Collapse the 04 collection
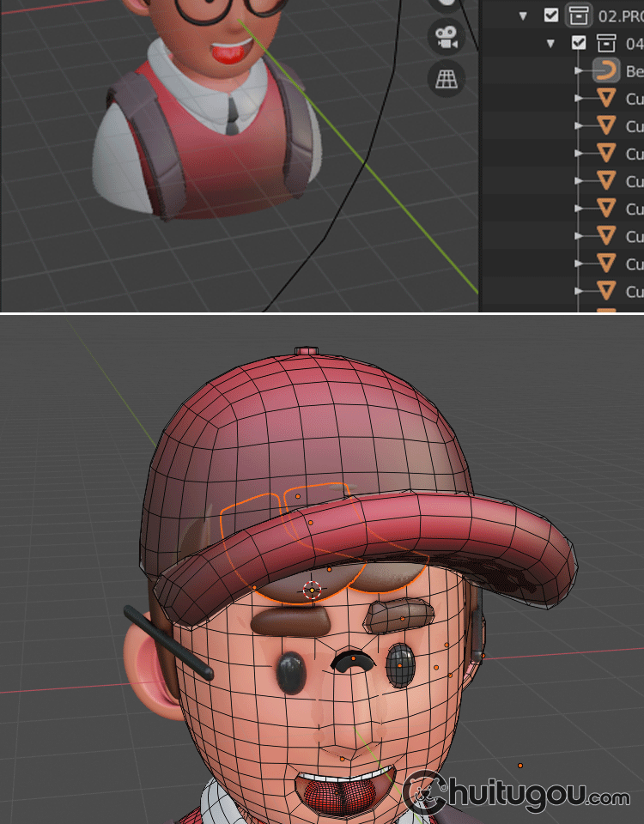This screenshot has height=824, width=644. [550, 43]
